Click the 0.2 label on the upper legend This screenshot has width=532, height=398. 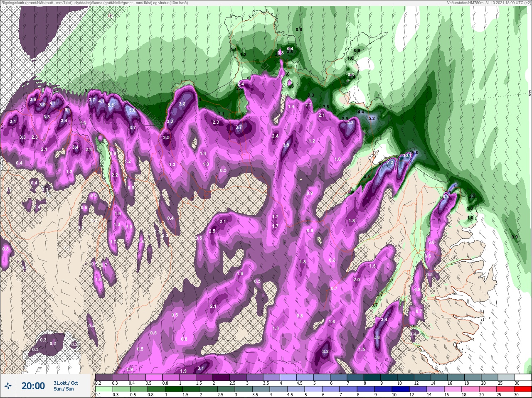coord(98,383)
